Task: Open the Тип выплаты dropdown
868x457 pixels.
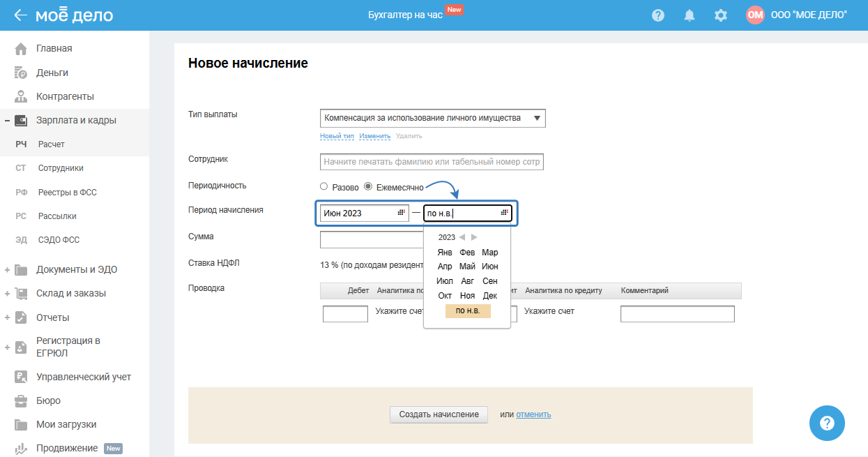Action: [432, 119]
